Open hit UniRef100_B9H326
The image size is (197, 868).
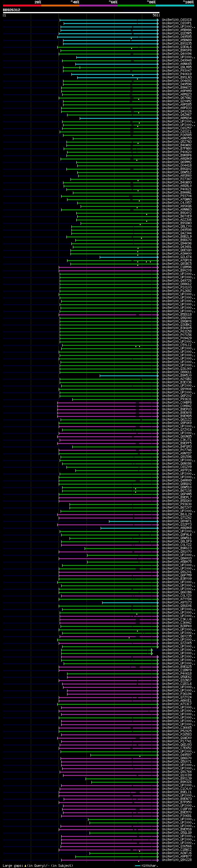177,782
